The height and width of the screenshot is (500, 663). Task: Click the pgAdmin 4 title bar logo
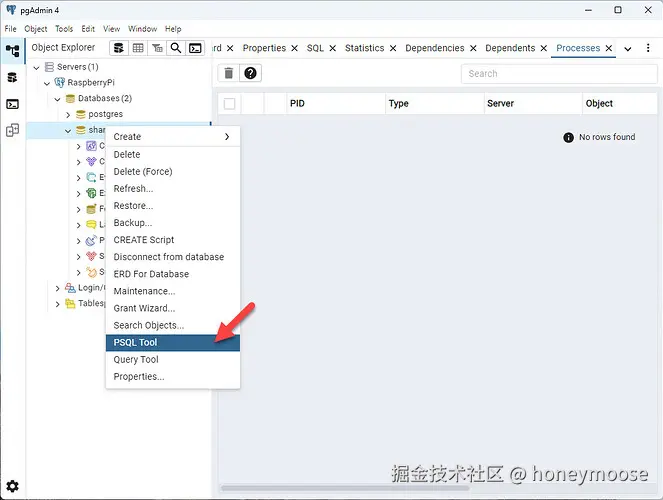[x=11, y=10]
